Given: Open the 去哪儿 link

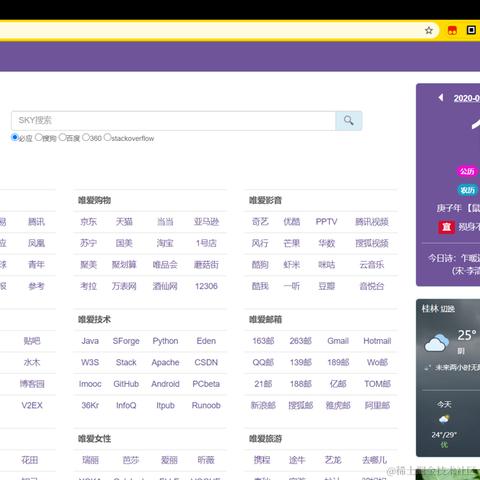Looking at the screenshot, I should tap(375, 460).
